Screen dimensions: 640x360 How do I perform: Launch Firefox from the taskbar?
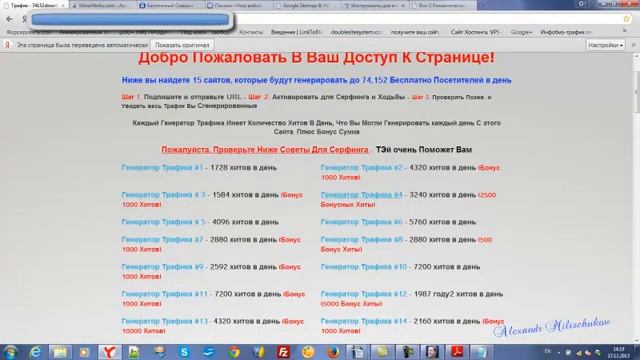point(333,352)
